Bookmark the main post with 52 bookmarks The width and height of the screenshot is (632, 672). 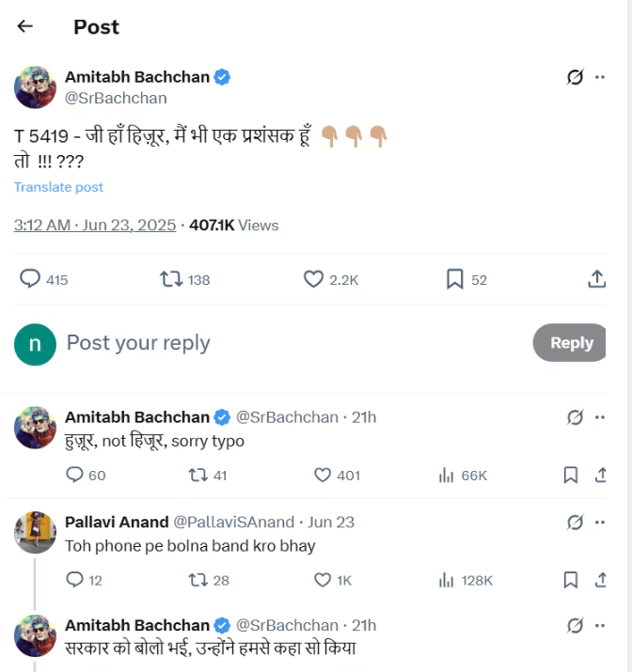click(454, 279)
